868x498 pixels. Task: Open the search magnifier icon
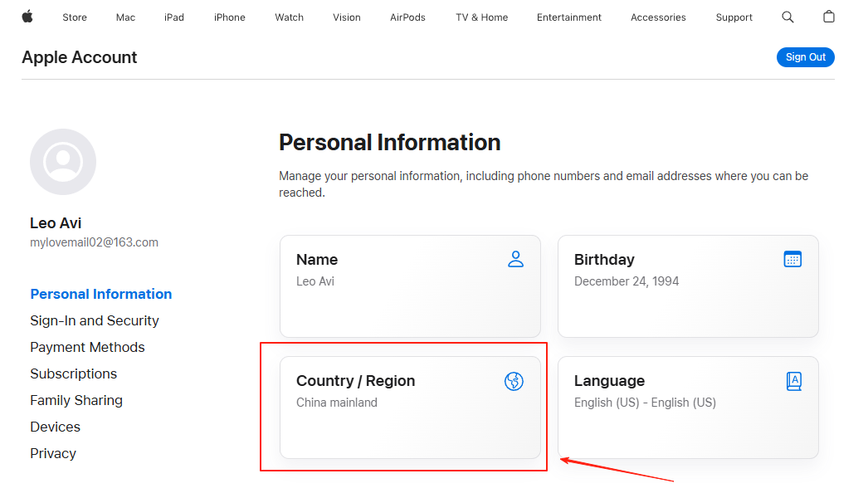click(788, 17)
